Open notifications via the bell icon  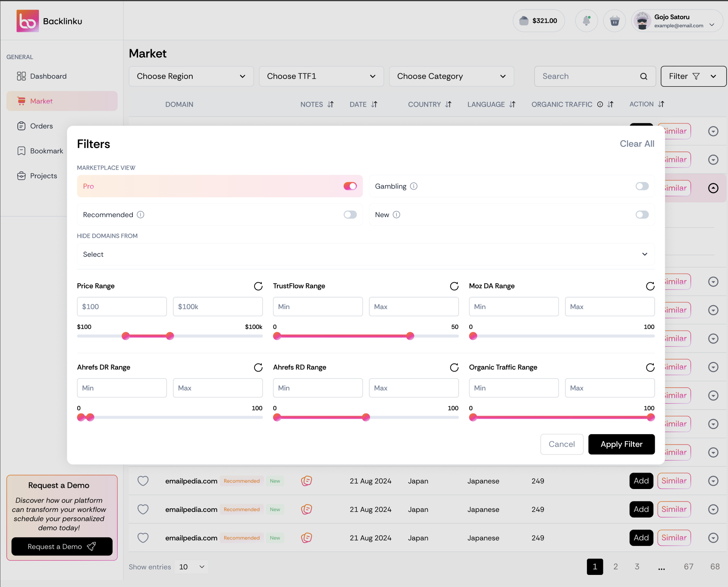click(586, 20)
